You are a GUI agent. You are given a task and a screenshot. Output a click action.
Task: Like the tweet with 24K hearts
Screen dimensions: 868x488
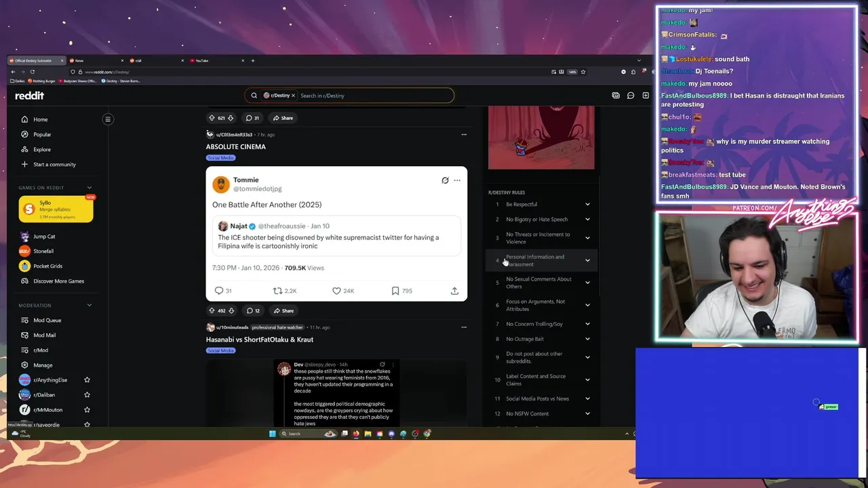tap(336, 291)
